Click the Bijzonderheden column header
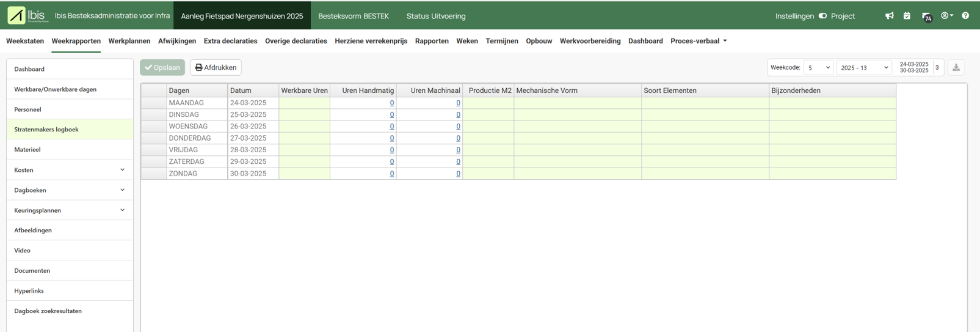 [833, 90]
